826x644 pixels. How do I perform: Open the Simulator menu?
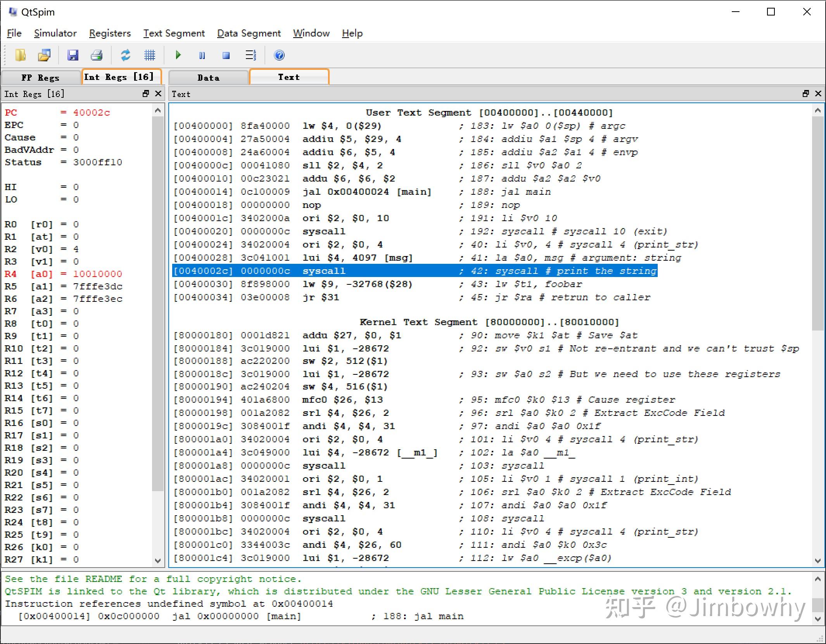point(55,33)
